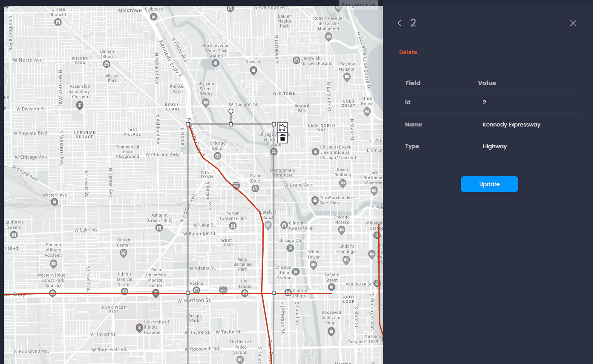This screenshot has height=364, width=593.
Task: Click the id value 2 cell
Action: tap(527, 103)
